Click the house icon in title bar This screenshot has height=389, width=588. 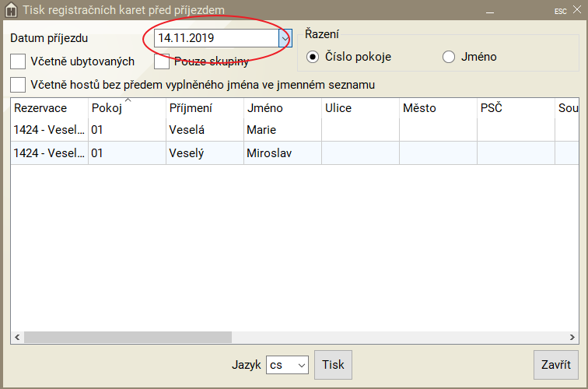(11, 10)
